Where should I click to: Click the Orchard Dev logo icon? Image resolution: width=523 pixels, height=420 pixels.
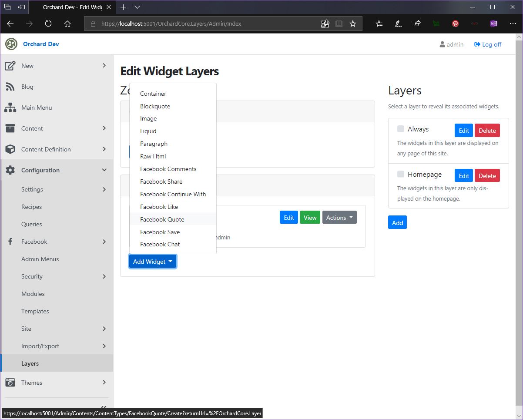11,44
